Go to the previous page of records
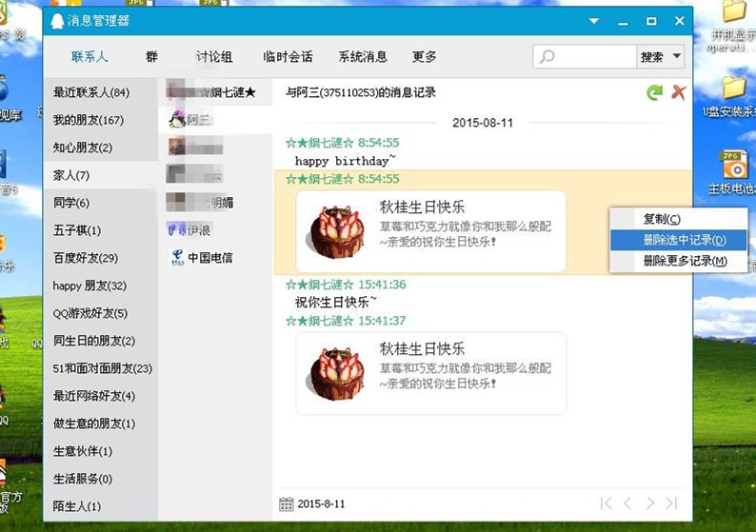 627,503
